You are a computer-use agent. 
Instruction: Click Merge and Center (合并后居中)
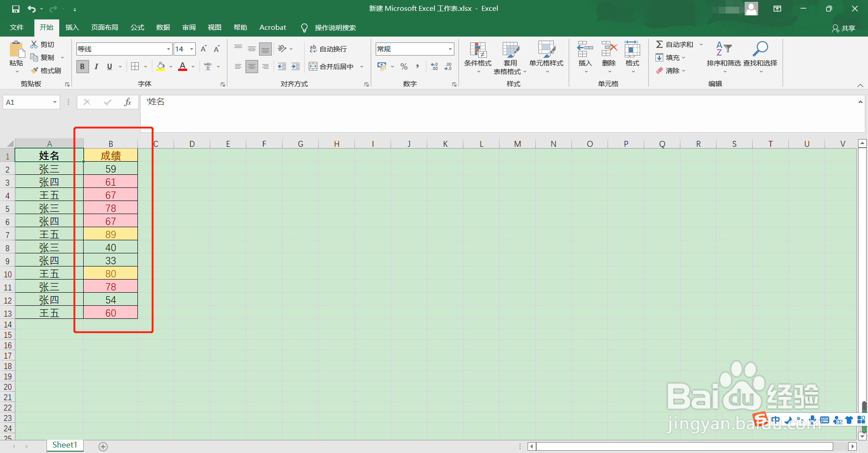pos(331,66)
